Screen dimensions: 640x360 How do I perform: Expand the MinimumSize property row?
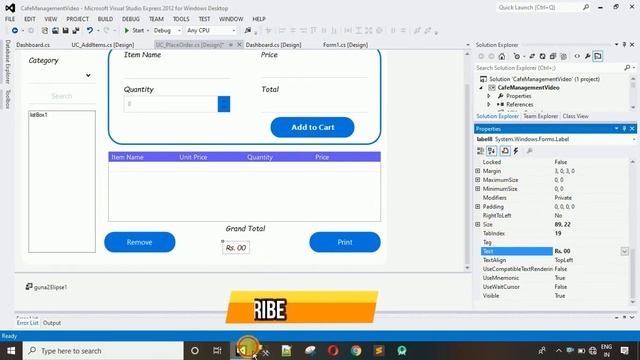click(x=478, y=189)
